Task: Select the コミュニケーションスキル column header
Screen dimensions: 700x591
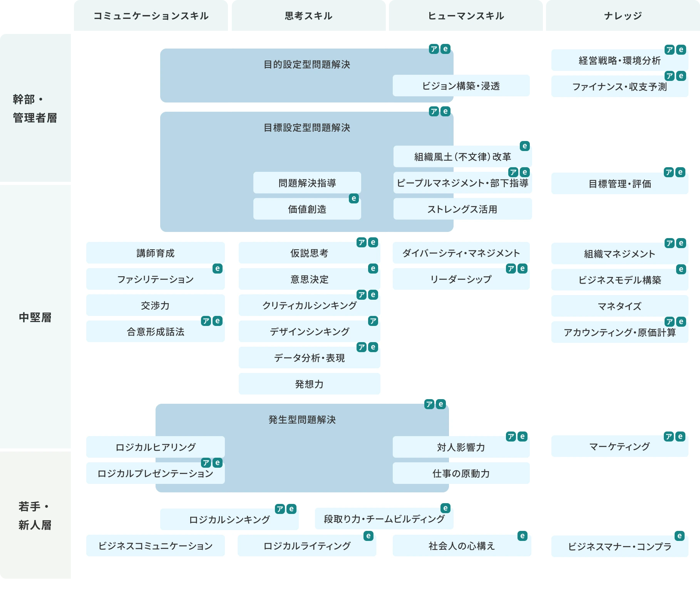Action: 151,16
